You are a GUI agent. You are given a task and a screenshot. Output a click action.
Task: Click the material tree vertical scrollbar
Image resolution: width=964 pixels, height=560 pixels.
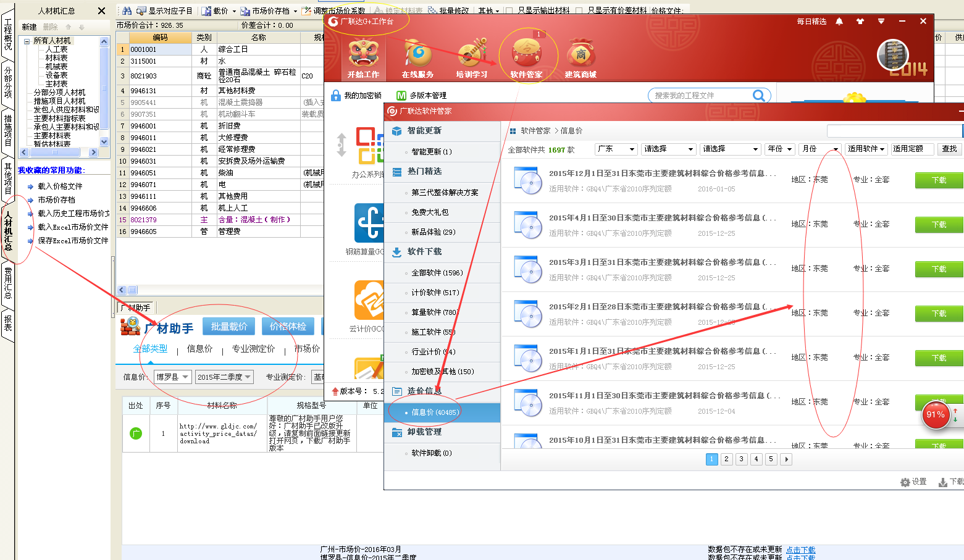(104, 91)
